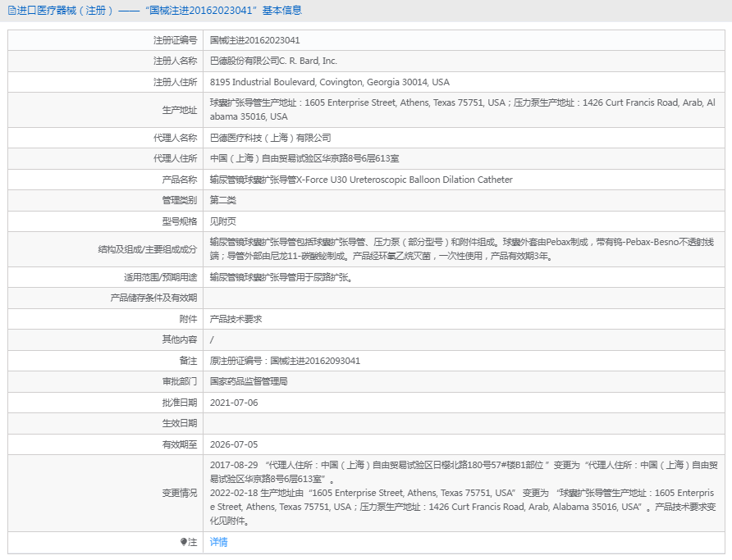Click the 产品名称 label
732x560 pixels.
tap(180, 180)
